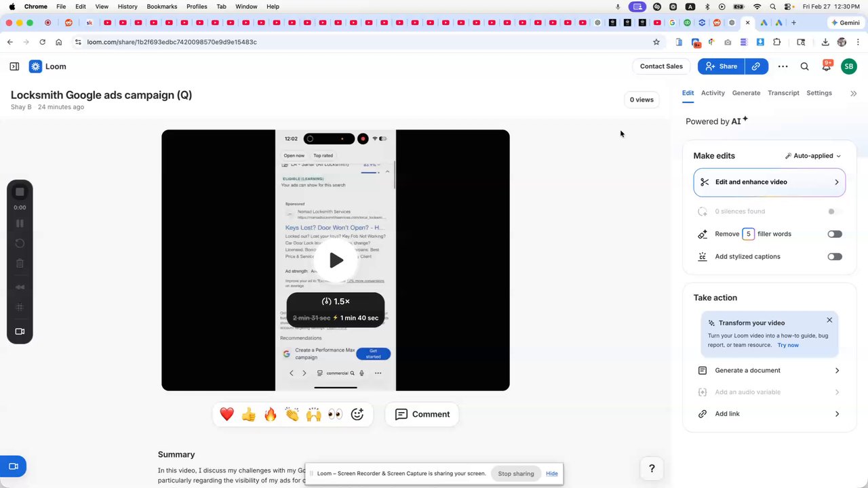Toggle Remove filler words switch

coord(835,234)
